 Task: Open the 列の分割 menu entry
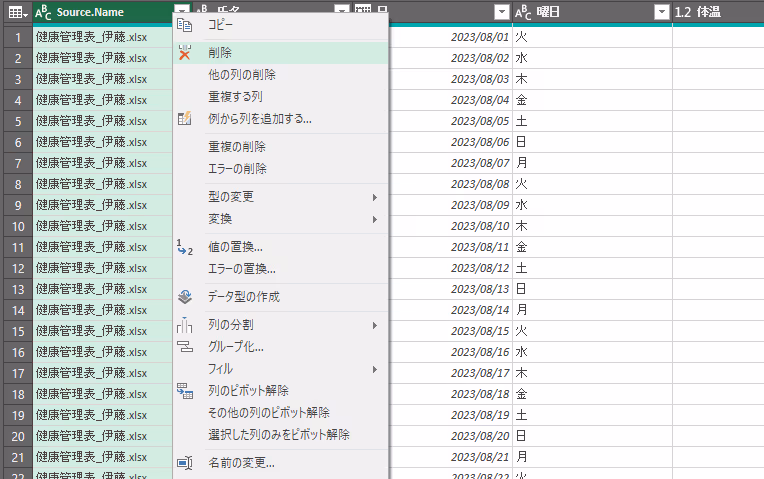coord(281,325)
